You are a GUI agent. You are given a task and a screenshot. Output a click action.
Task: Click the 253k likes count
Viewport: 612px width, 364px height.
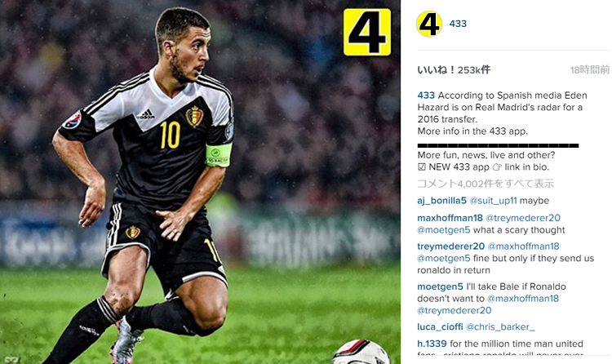tap(454, 70)
